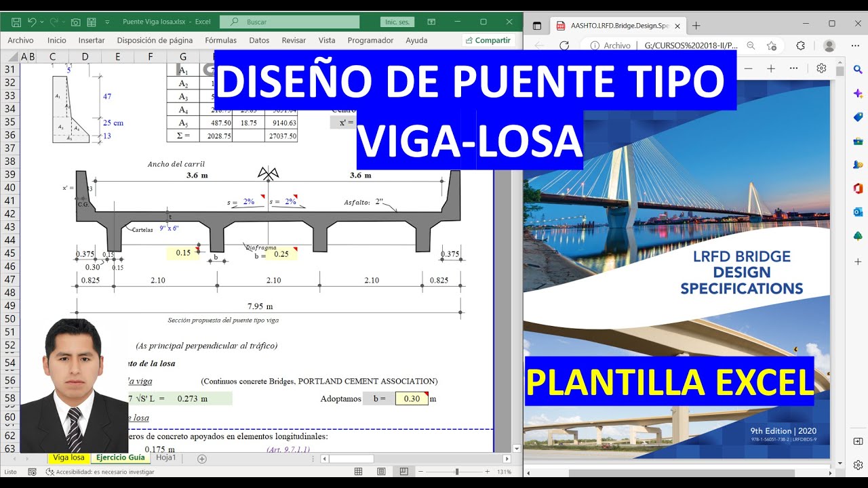Click the Undo arrow in Excel
Screen dimensions: 868x488
tap(31, 22)
